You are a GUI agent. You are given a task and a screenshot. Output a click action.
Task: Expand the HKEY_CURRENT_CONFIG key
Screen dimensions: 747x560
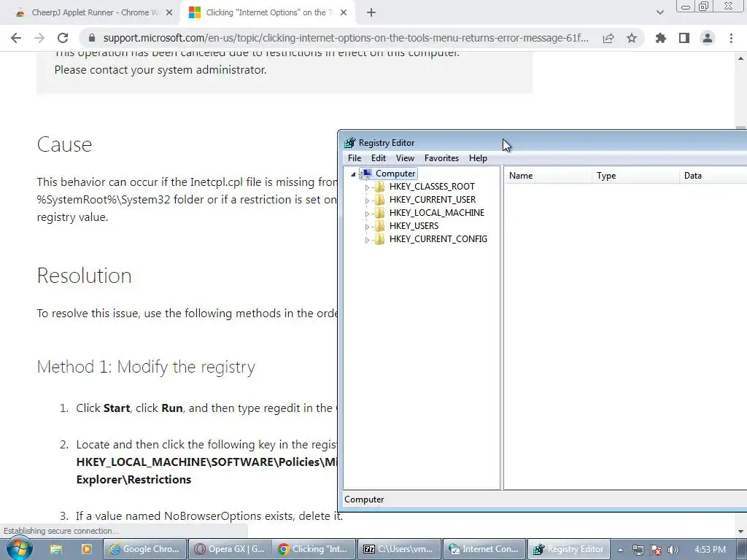pos(367,239)
